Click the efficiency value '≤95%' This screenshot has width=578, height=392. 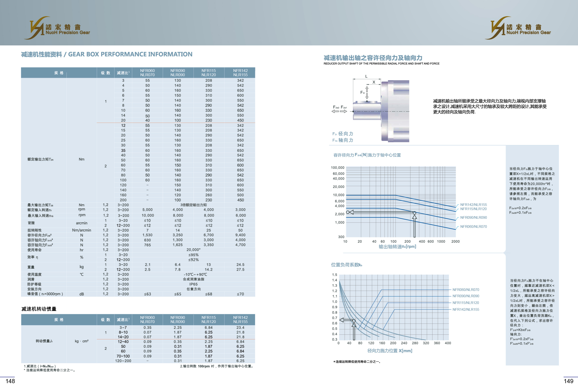tap(193, 255)
